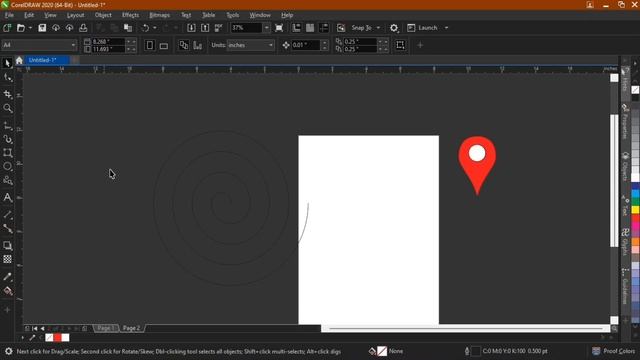Open the Object menu
Image resolution: width=640 pixels, height=360 pixels.
(x=103, y=15)
